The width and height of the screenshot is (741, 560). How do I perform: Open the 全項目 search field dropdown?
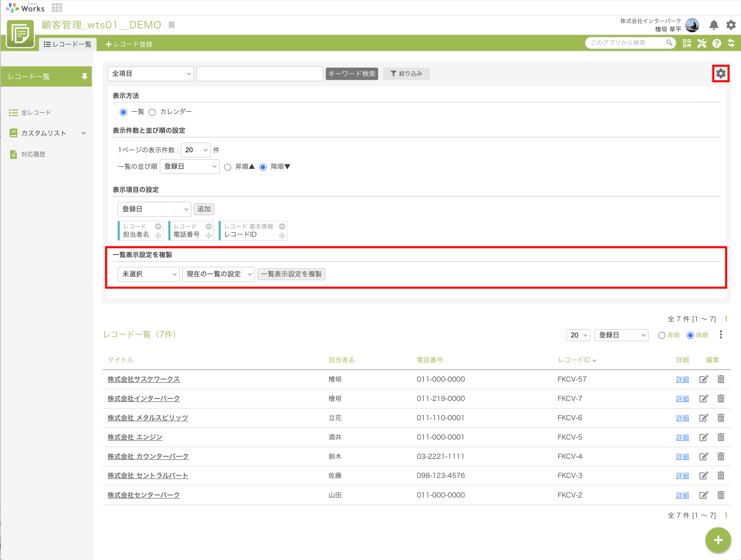tap(151, 74)
